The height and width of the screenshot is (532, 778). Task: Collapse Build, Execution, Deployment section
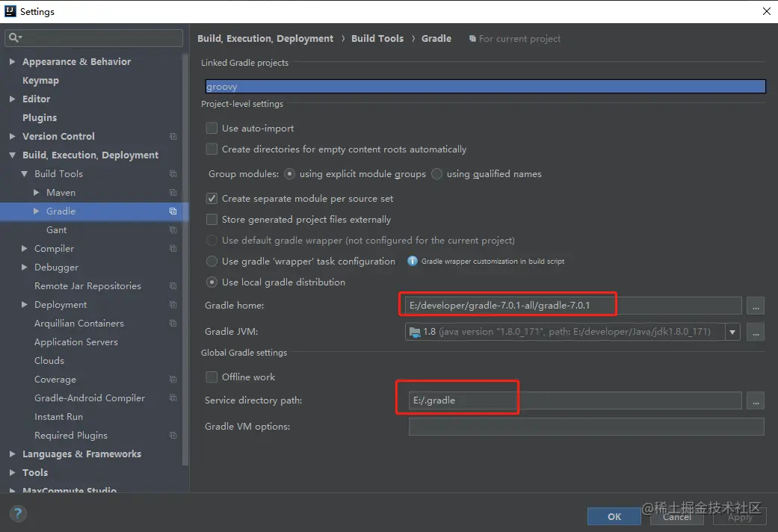pyautogui.click(x=13, y=155)
